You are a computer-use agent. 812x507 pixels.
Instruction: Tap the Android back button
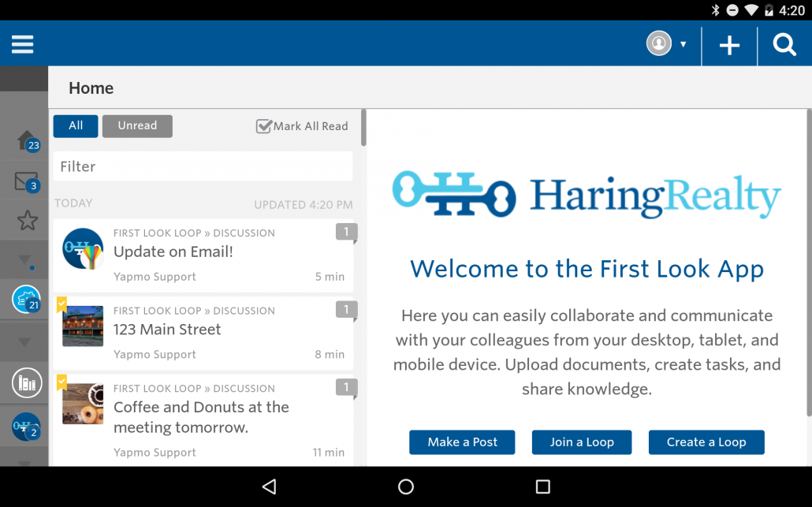[270, 486]
